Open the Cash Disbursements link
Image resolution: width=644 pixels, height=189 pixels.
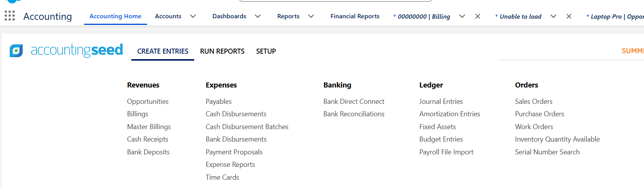tap(236, 114)
